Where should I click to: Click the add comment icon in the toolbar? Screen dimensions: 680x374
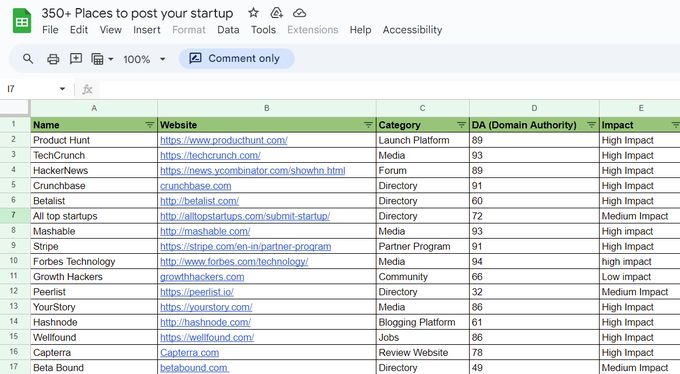click(x=76, y=59)
